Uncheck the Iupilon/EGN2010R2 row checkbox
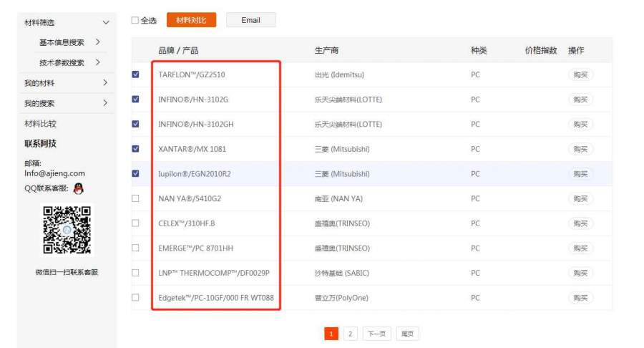The width and height of the screenshot is (644, 348). (x=135, y=173)
